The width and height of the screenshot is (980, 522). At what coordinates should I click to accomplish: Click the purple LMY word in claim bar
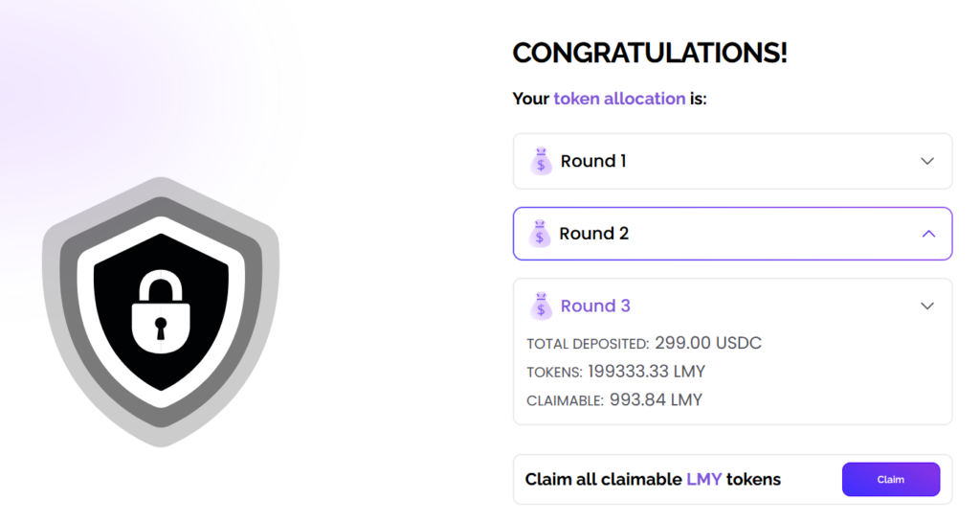point(703,479)
